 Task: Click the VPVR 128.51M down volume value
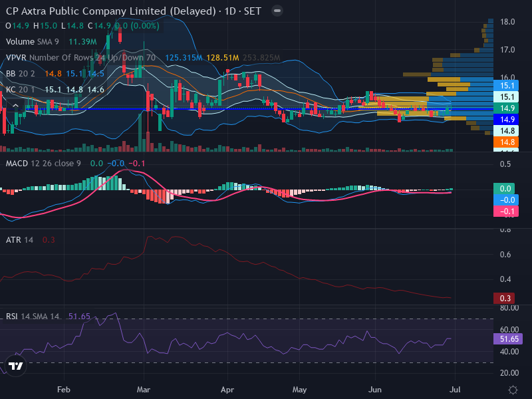click(223, 58)
